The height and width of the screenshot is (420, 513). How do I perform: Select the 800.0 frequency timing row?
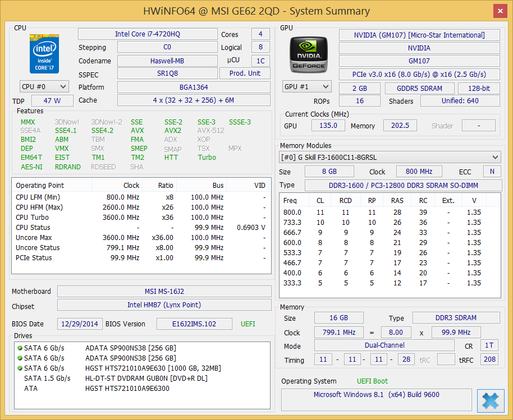tap(390, 213)
